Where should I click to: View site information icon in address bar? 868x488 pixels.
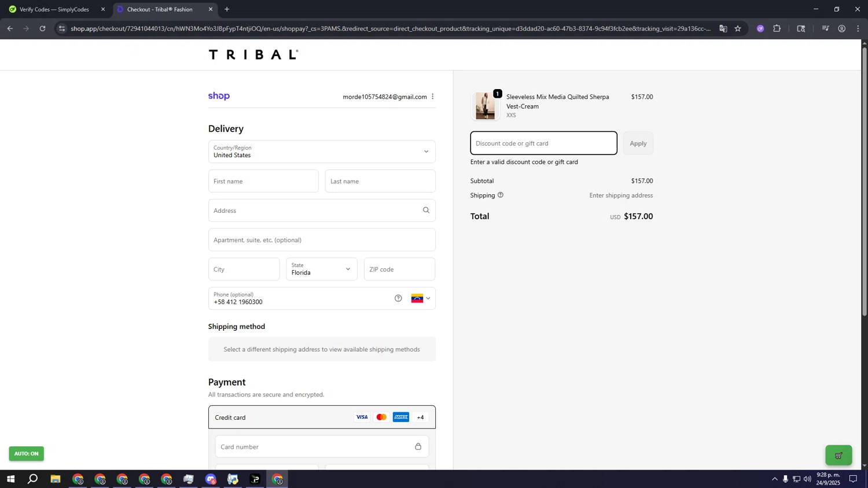click(x=62, y=28)
